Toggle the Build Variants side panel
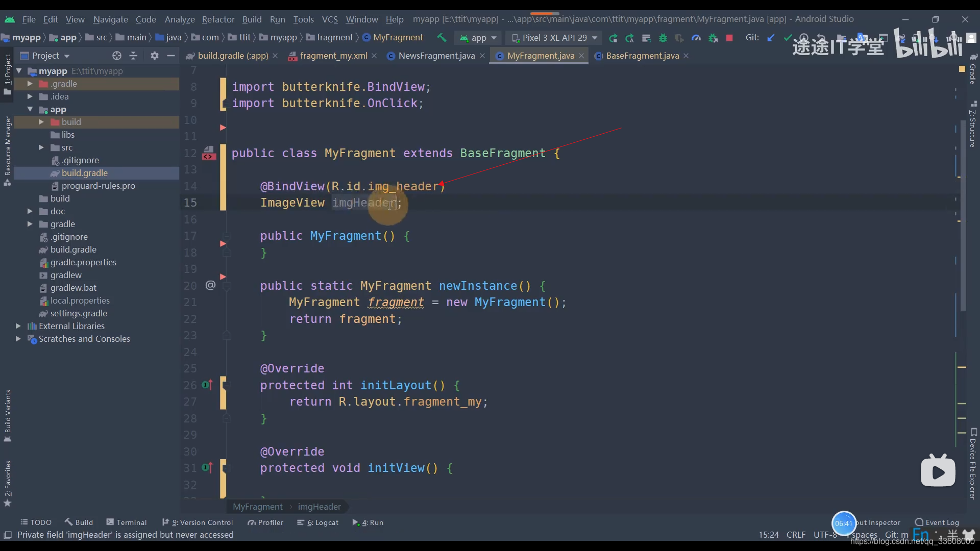The height and width of the screenshot is (551, 980). [7, 415]
